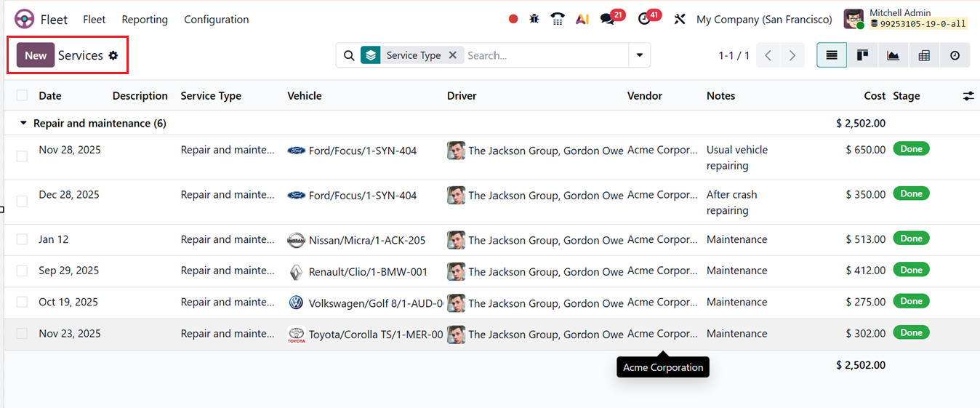Go to next page of records

point(792,55)
